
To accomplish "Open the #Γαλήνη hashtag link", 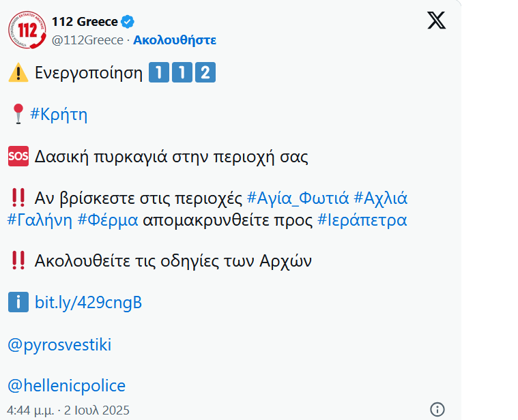I will tap(40, 220).
